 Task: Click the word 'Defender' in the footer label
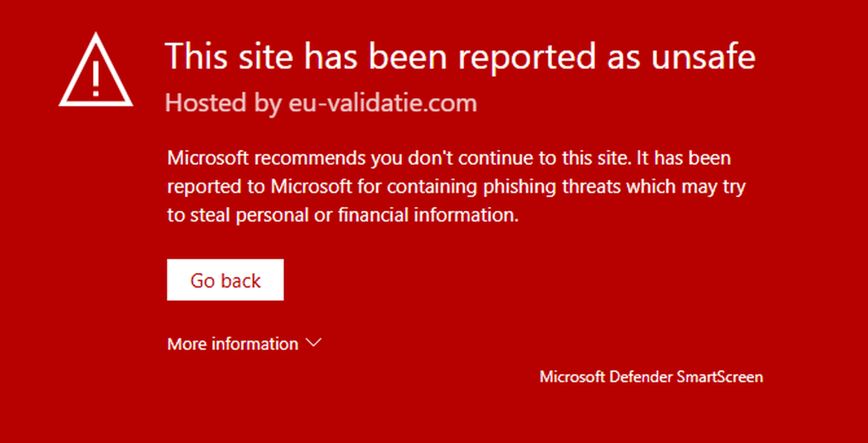coord(640,377)
